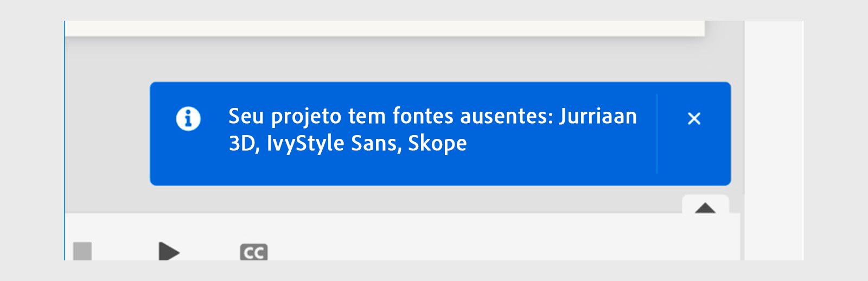Screen dimensions: 868x281
Task: Click the word "fontes" in the notification
Action: point(423,116)
